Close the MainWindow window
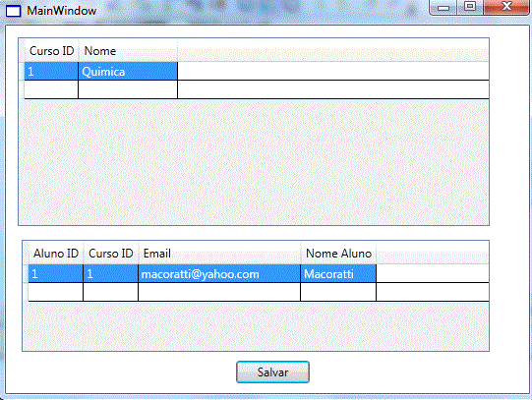The image size is (532, 400). click(x=506, y=7)
